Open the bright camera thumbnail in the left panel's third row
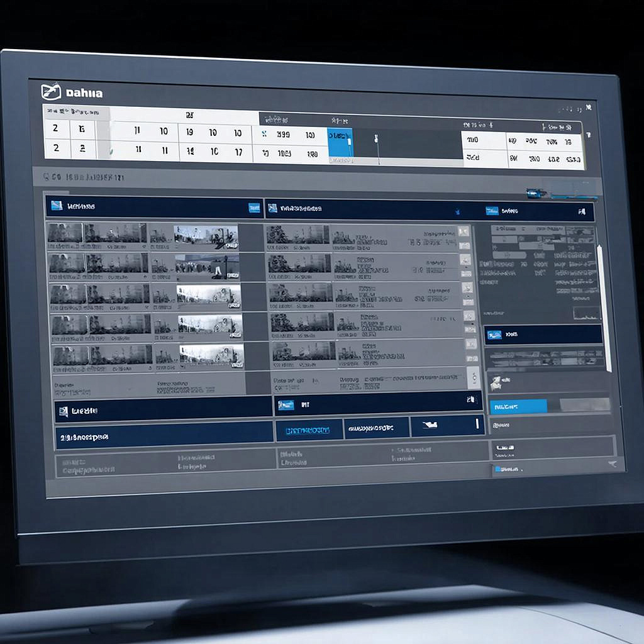Image resolution: width=644 pixels, height=644 pixels. [209, 297]
